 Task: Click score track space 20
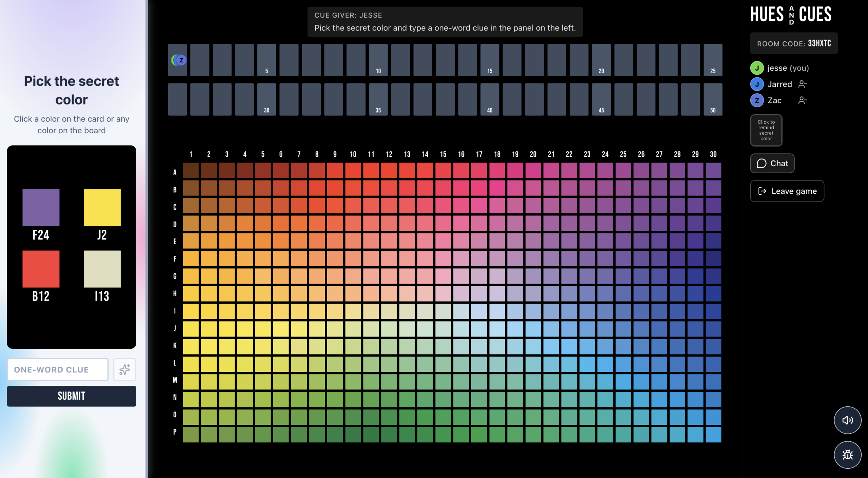(x=601, y=60)
